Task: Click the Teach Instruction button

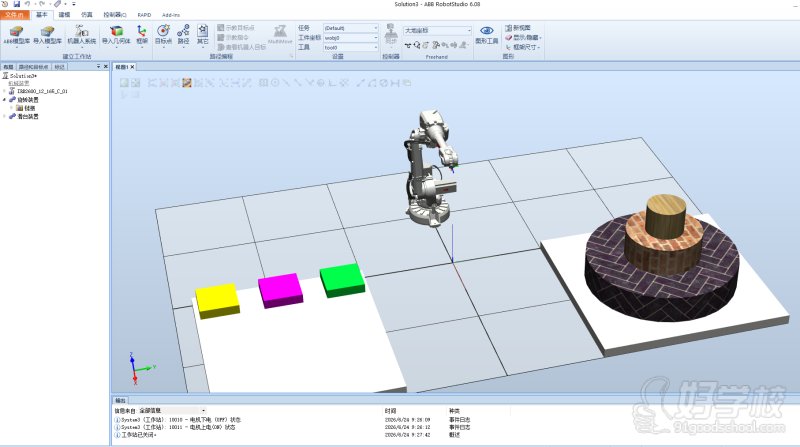Action: [233, 37]
